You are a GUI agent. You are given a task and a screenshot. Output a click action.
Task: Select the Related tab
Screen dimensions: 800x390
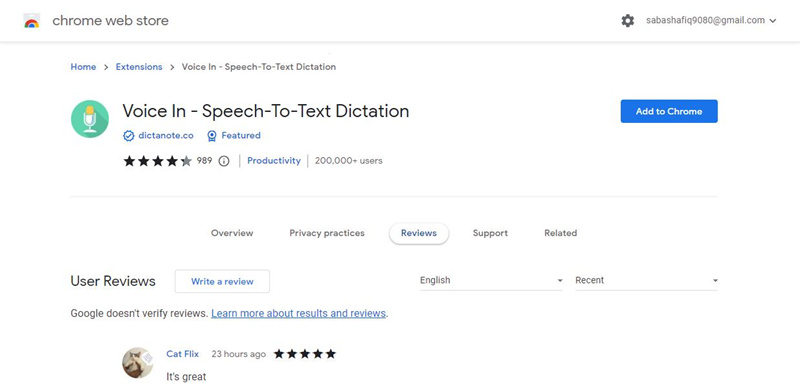[x=560, y=233]
